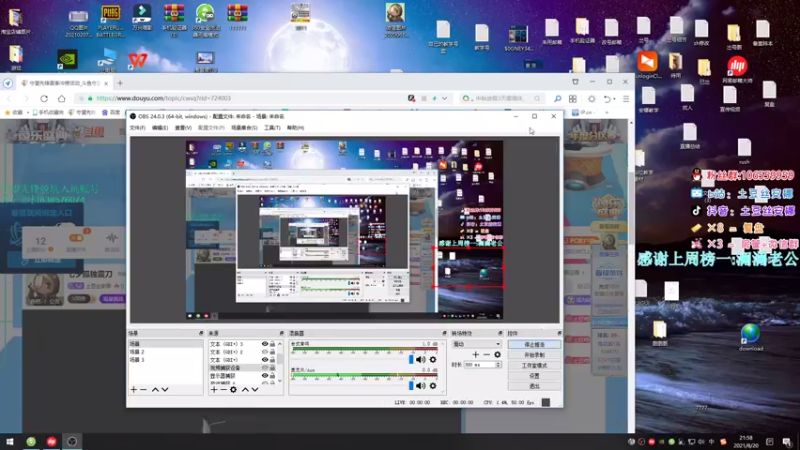This screenshot has height=450, width=800.
Task: Remove the scene transition with the minus icon
Action: pyautogui.click(x=486, y=355)
